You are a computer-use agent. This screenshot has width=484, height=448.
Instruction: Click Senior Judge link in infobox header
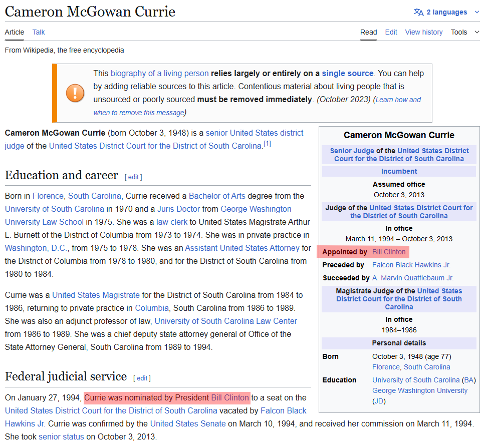tap(352, 151)
